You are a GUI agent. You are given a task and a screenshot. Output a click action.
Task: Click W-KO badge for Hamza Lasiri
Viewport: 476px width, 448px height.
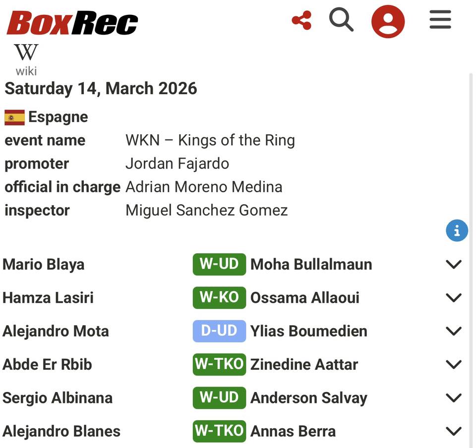pos(219,297)
